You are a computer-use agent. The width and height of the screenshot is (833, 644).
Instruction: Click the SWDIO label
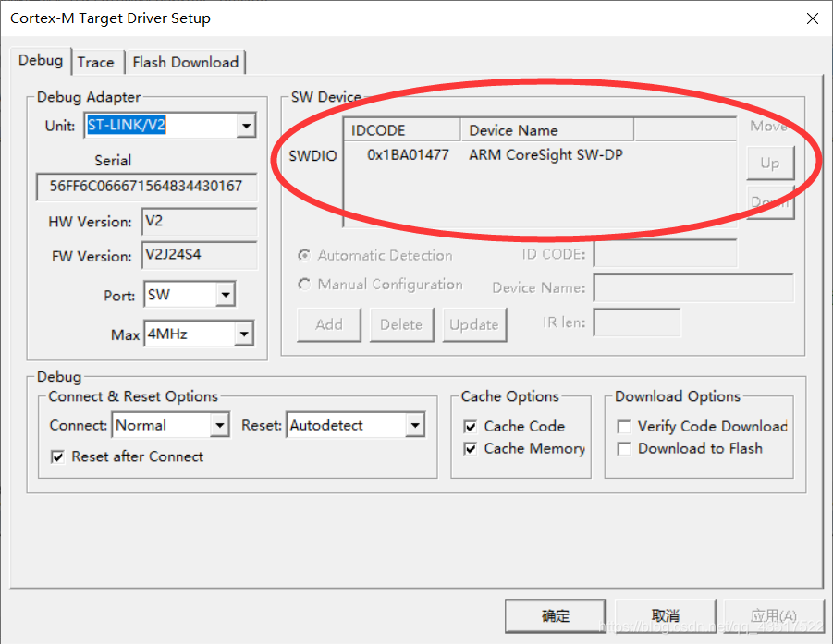pos(312,156)
